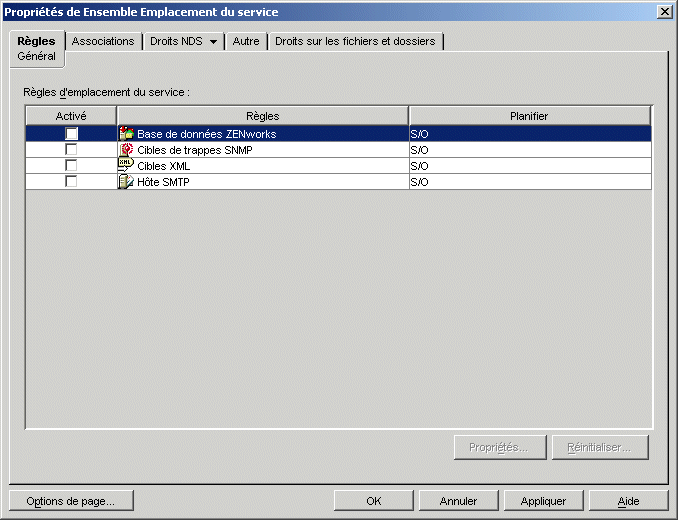Select the Base de données ZENworks row text
This screenshot has width=678, height=520.
point(207,134)
